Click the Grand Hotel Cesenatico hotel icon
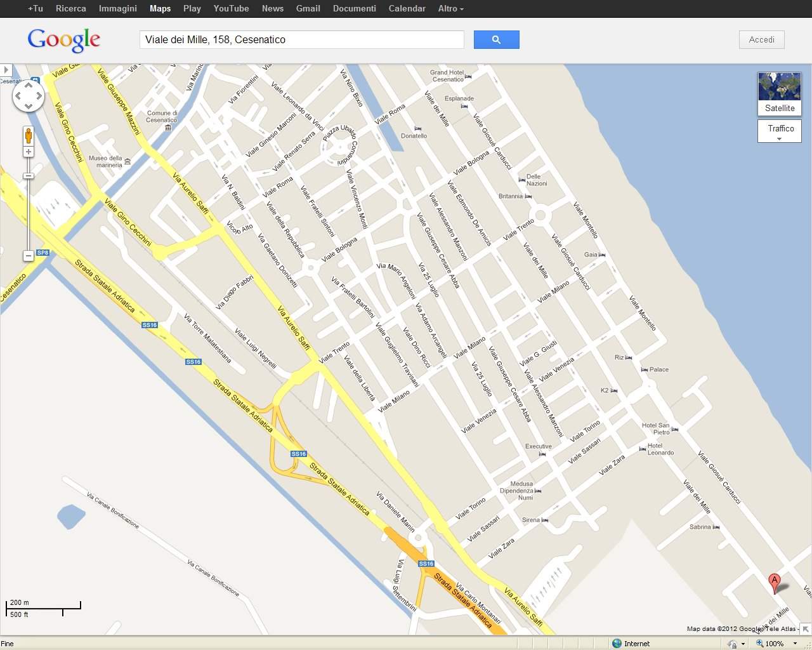Image resolution: width=812 pixels, height=650 pixels. click(x=468, y=77)
